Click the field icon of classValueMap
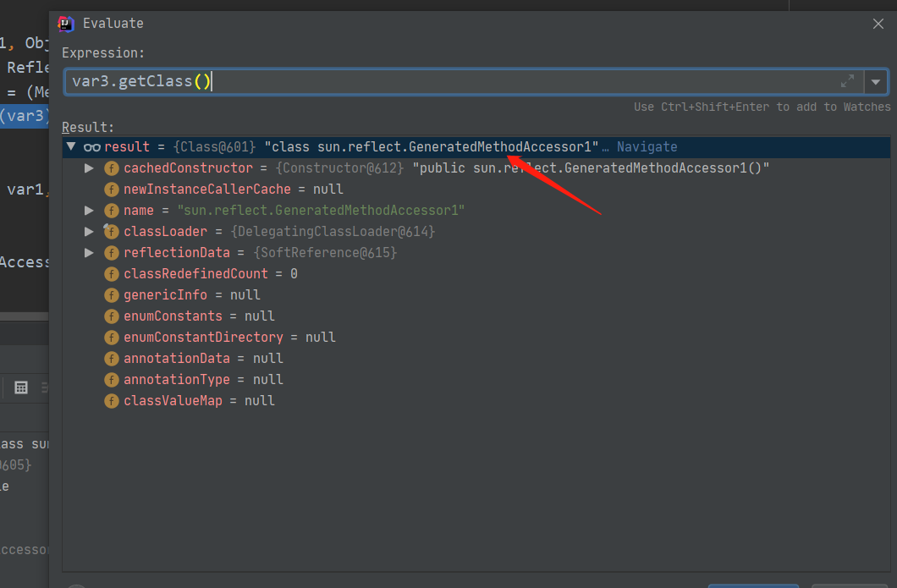 112,401
